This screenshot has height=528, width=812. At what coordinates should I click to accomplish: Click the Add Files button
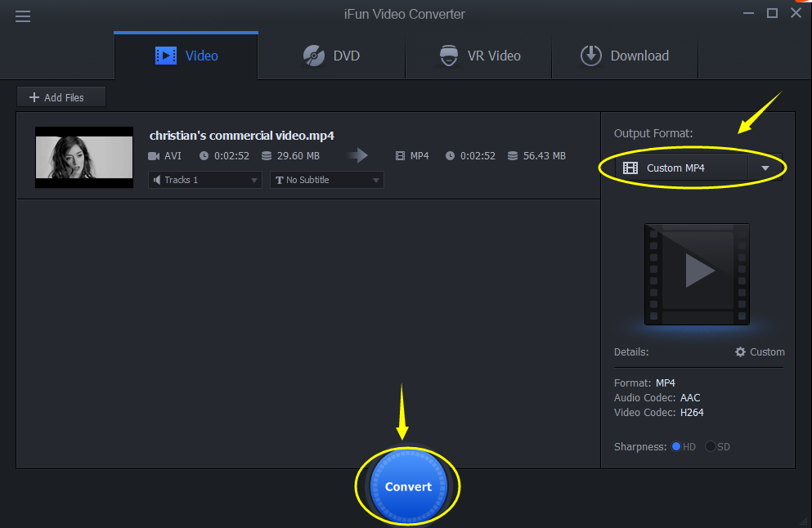click(61, 97)
